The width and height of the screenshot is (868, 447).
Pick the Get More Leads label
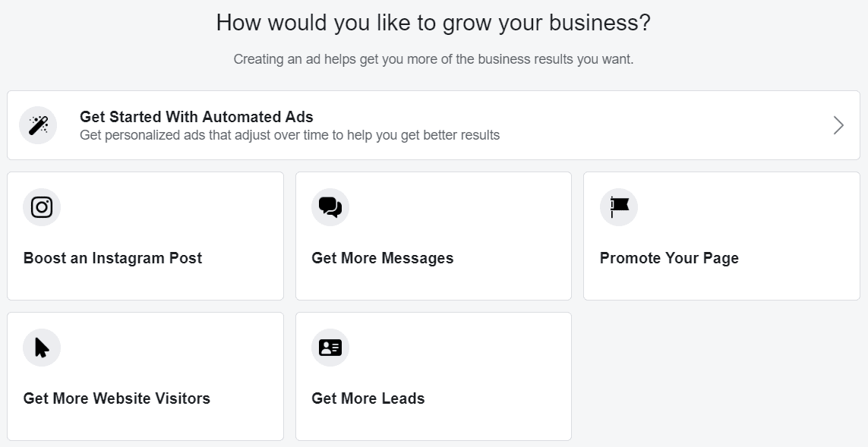pyautogui.click(x=368, y=398)
